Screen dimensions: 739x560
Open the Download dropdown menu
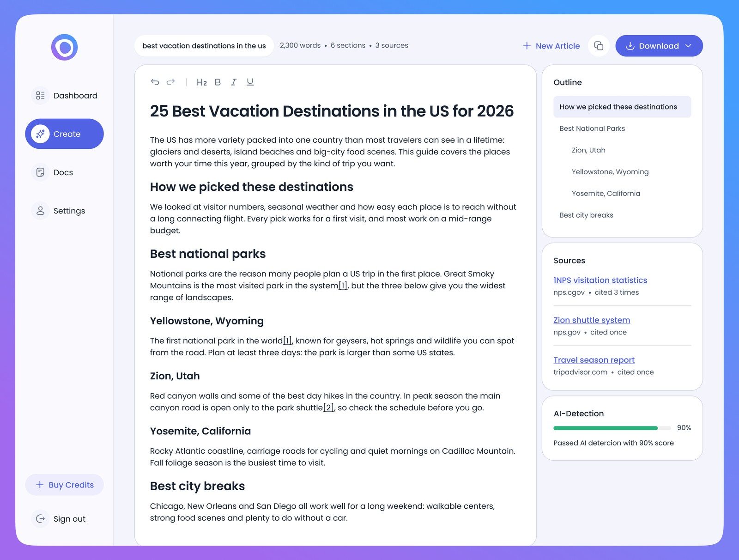659,46
